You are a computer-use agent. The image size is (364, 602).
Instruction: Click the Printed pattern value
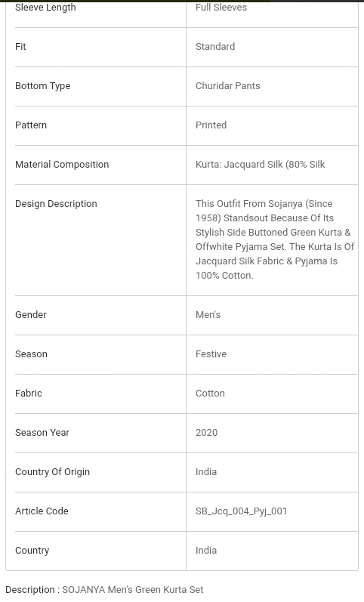[x=211, y=125]
